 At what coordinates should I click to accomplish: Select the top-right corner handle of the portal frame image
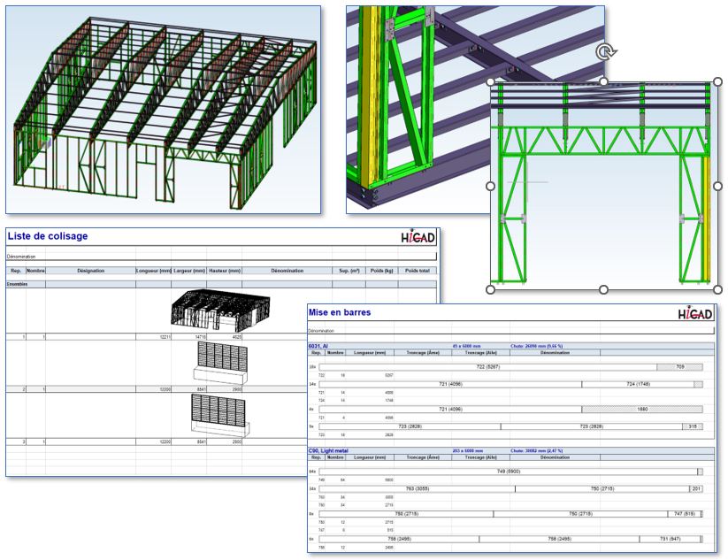pos(717,81)
